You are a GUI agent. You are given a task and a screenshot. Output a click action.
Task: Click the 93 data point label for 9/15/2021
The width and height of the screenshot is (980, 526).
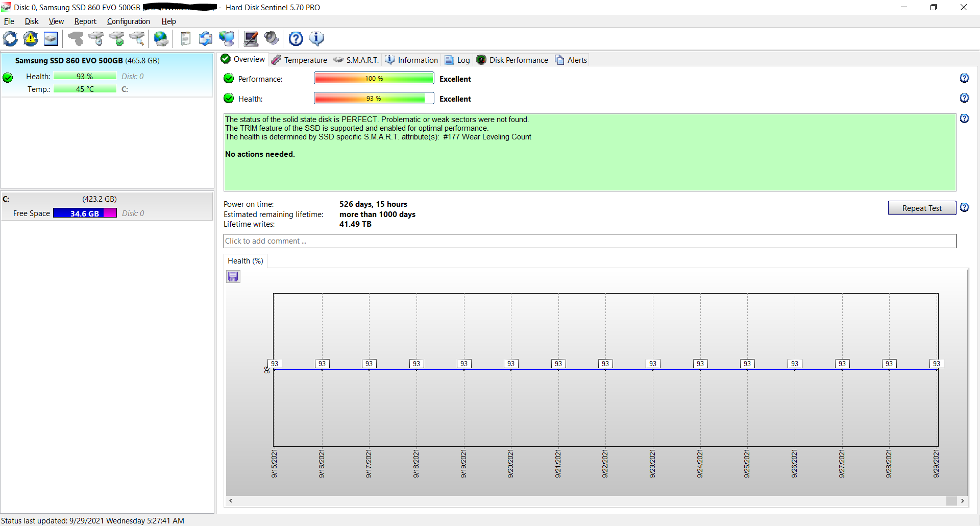tap(275, 364)
